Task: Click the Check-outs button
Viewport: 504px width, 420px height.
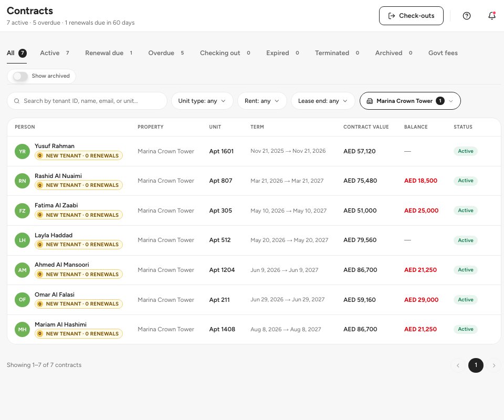Action: pyautogui.click(x=411, y=16)
